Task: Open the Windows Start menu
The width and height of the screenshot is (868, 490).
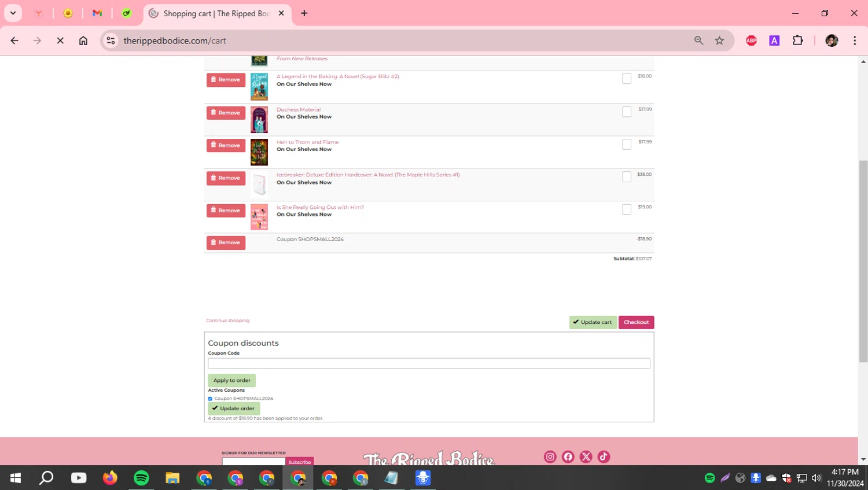Action: (16, 478)
